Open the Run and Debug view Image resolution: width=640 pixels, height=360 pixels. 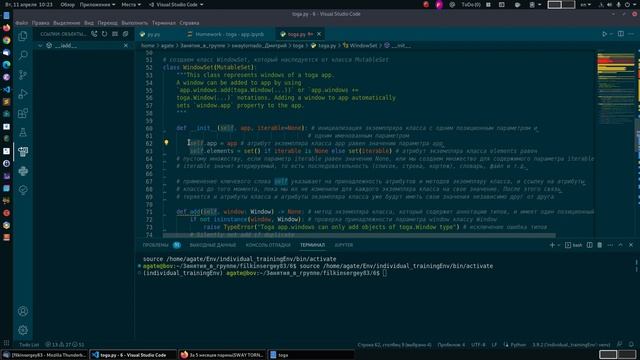click(x=23, y=94)
